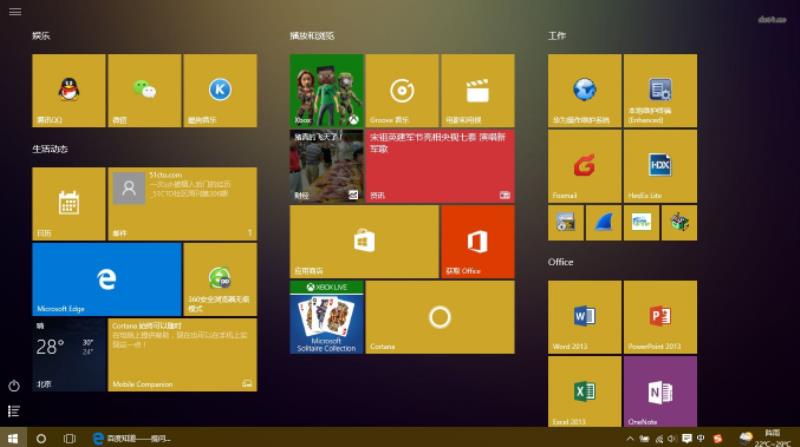Open the 360 secure browser tile
800x447 pixels.
[x=220, y=280]
